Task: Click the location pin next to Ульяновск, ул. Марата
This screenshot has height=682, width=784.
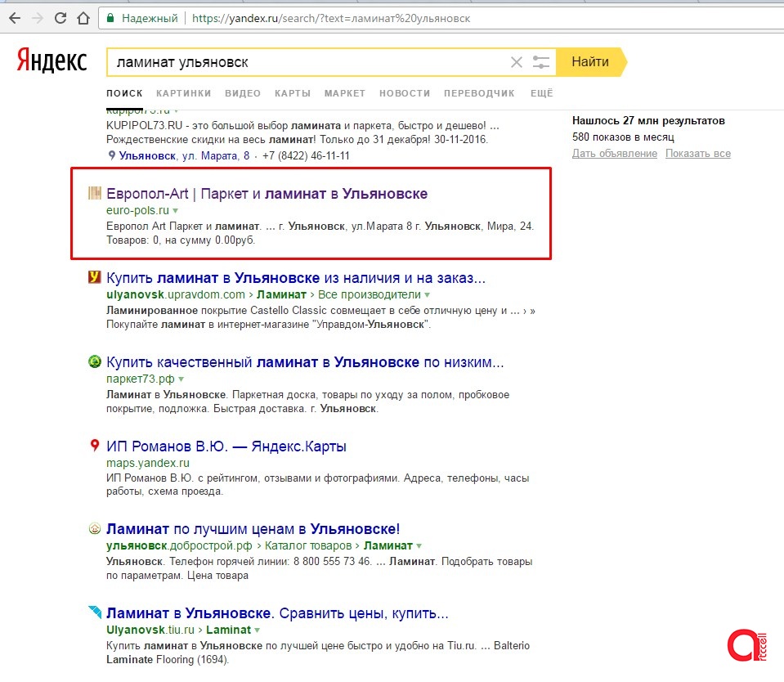Action: click(111, 155)
